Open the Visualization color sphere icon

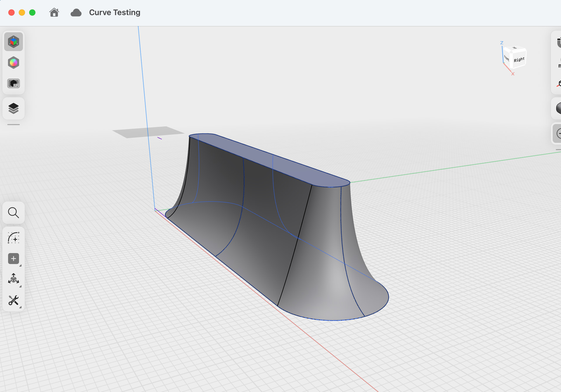13,63
